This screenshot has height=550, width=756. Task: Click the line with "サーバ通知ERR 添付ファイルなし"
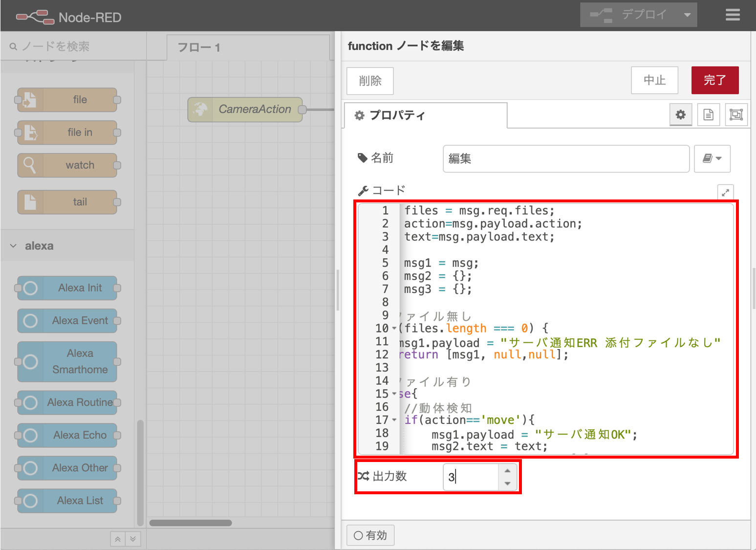pyautogui.click(x=560, y=343)
